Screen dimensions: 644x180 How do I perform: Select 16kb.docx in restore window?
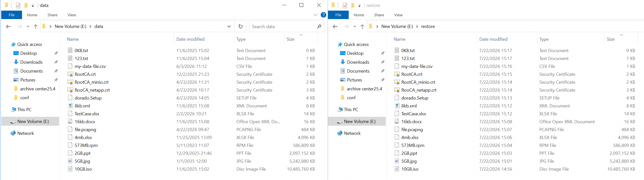[x=412, y=121]
